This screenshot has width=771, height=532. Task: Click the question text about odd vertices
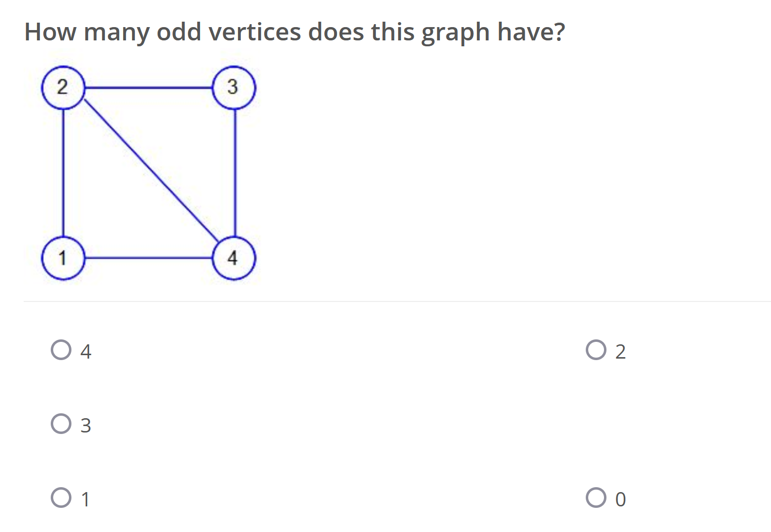point(294,32)
